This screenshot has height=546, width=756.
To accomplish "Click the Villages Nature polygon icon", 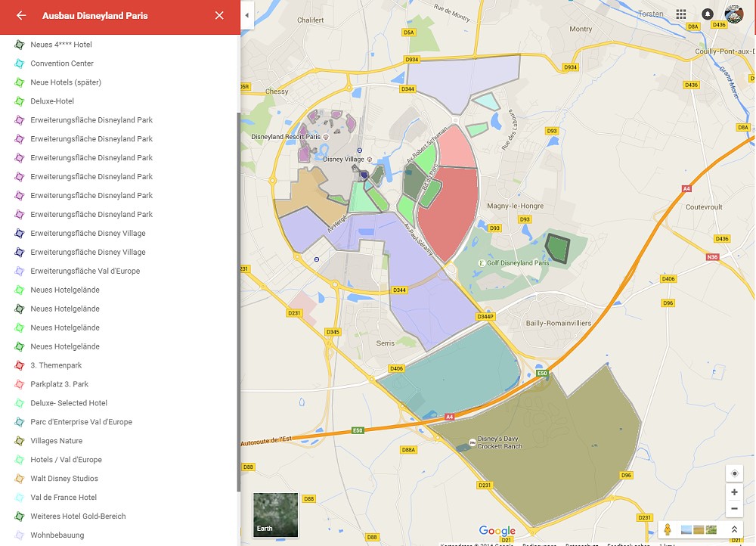I will [x=20, y=440].
